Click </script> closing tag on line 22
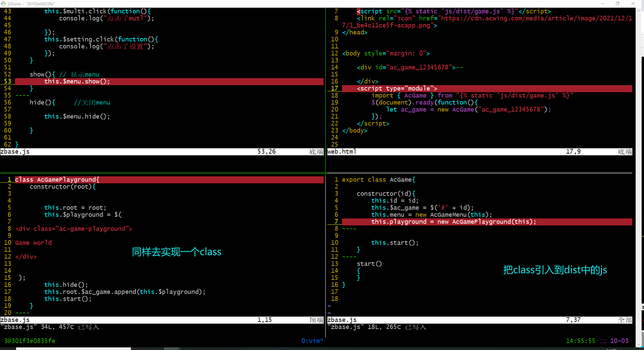Screen dimensions: 644x350 pyautogui.click(x=373, y=124)
